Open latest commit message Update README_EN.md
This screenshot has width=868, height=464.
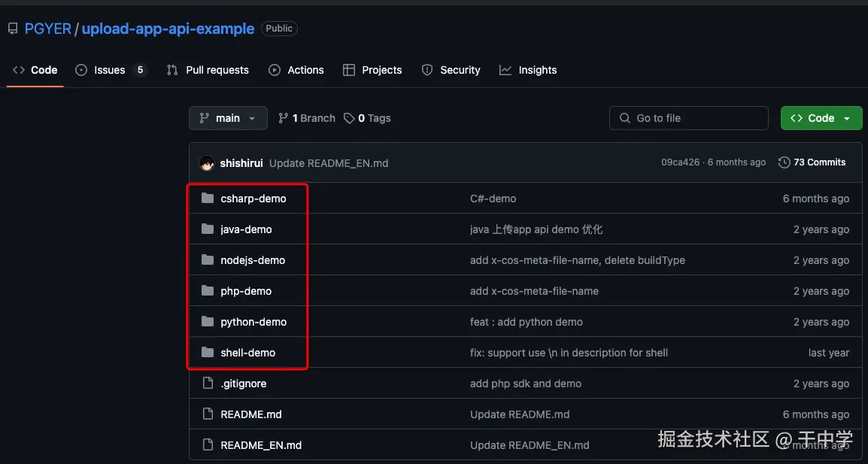point(329,162)
